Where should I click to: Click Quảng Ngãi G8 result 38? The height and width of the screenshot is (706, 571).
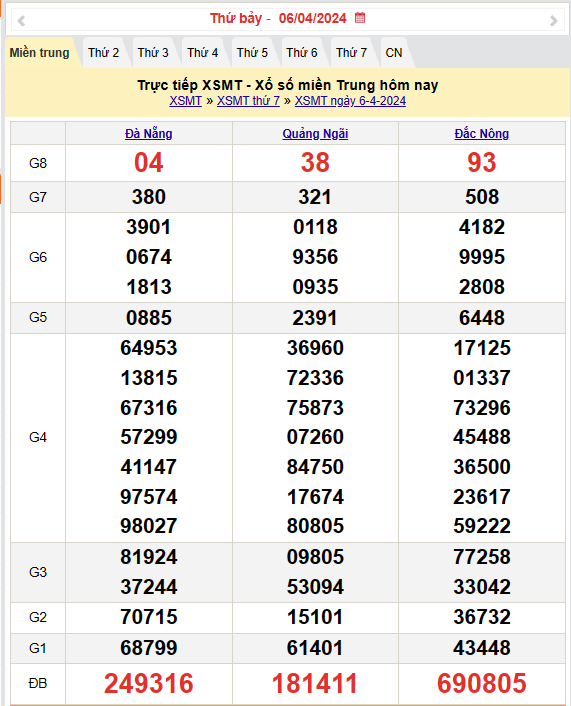pos(315,163)
